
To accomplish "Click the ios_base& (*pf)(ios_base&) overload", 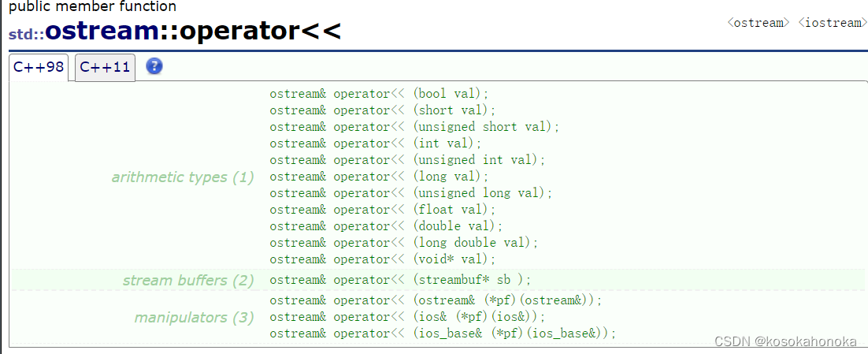I will (x=443, y=334).
